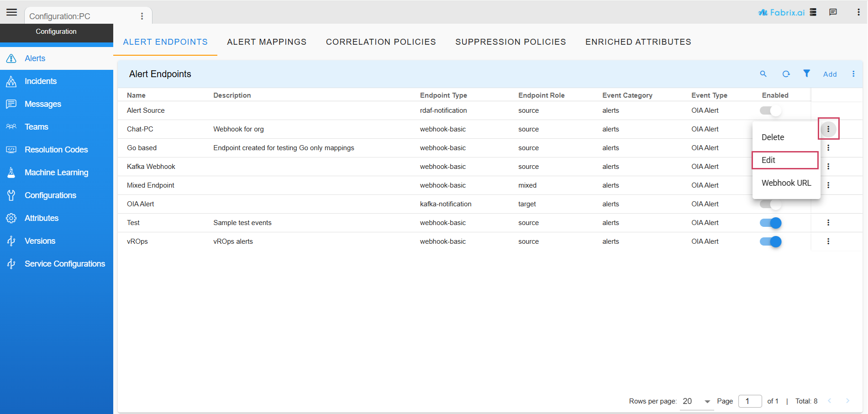Disable the Test endpoint toggle
This screenshot has width=868, height=414.
[771, 223]
